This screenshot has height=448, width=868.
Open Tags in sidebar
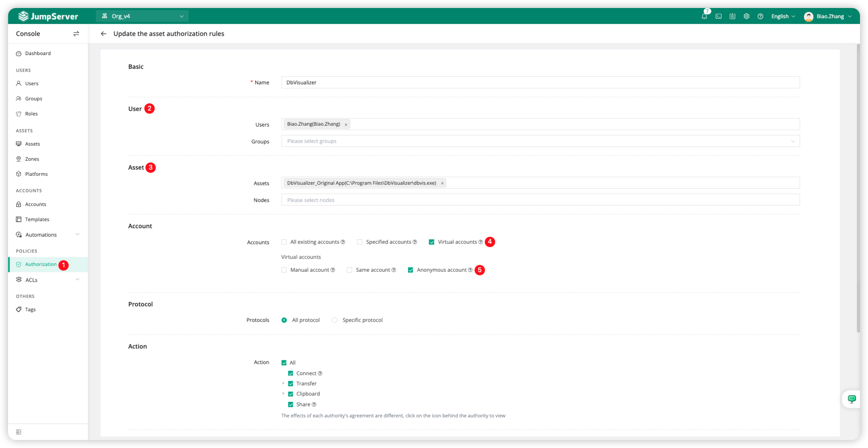48,309
